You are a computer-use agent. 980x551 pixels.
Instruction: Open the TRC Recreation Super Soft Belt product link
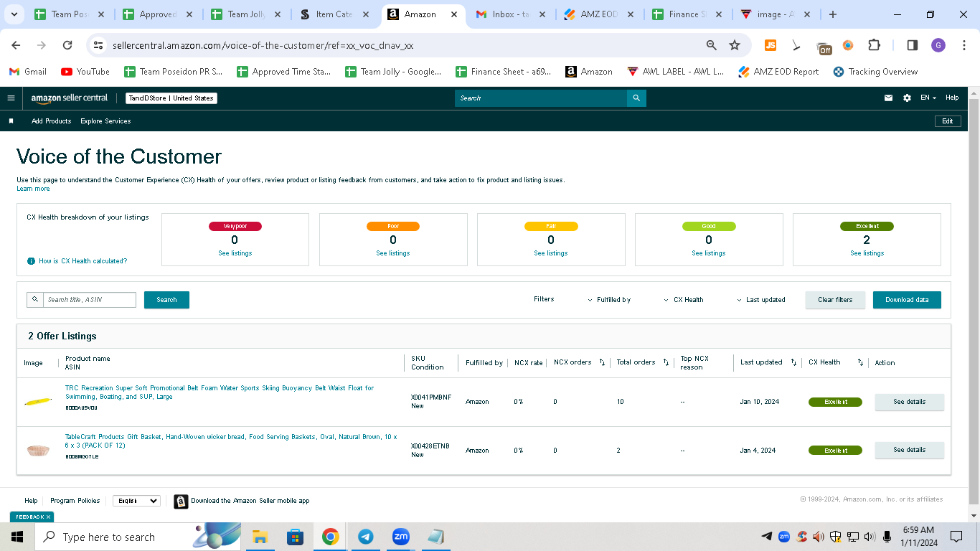tap(220, 392)
